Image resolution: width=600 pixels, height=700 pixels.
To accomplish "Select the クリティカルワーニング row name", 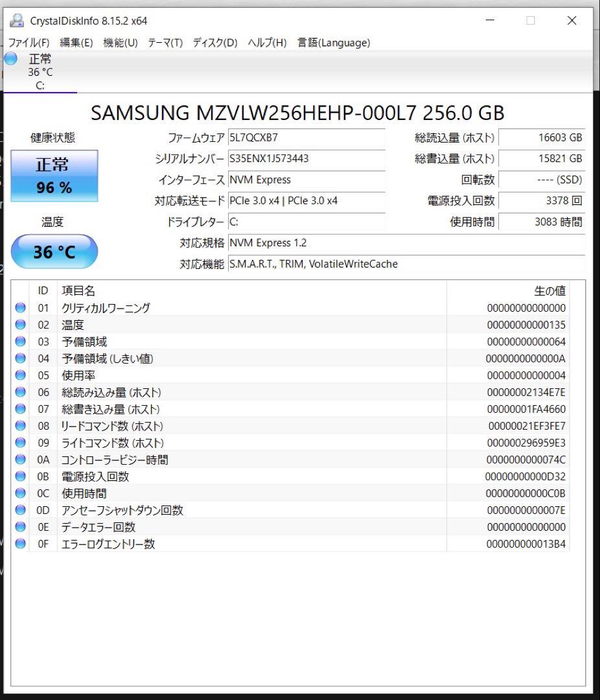I will [106, 308].
